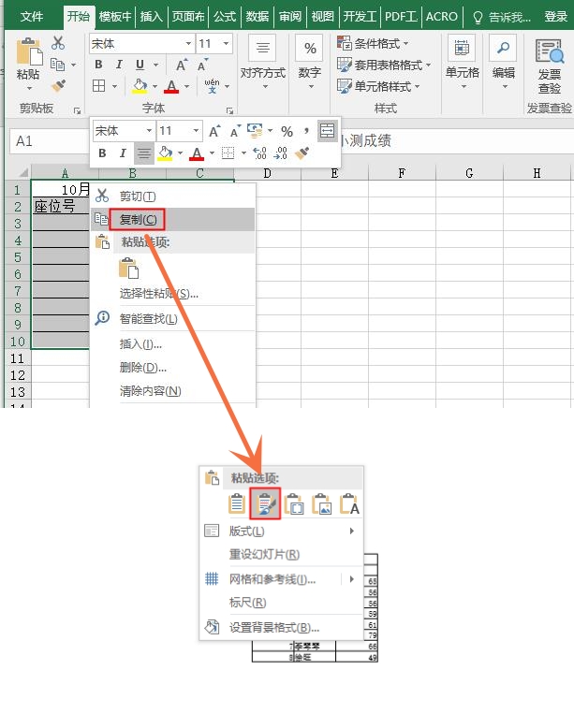Expand the ribbon font color dropdown arrow

186,86
